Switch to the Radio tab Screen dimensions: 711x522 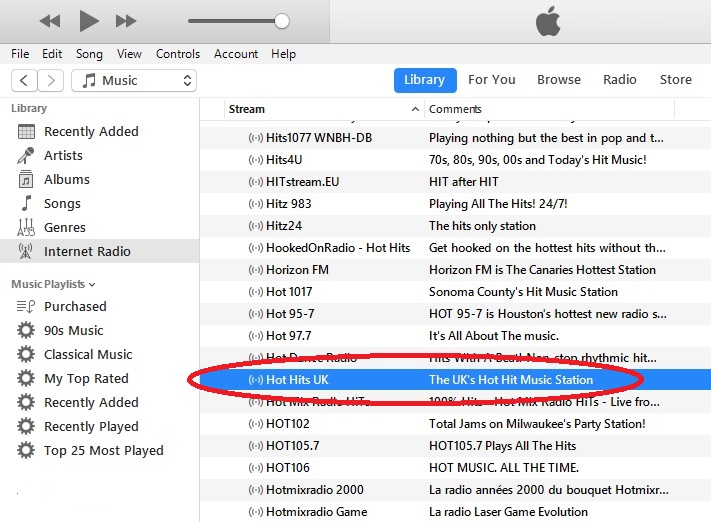619,80
